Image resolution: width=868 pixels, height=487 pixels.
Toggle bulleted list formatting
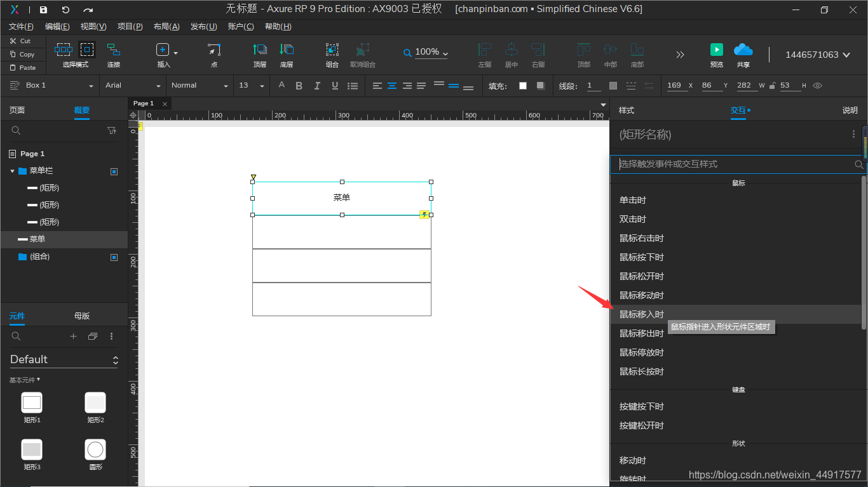[x=353, y=86]
